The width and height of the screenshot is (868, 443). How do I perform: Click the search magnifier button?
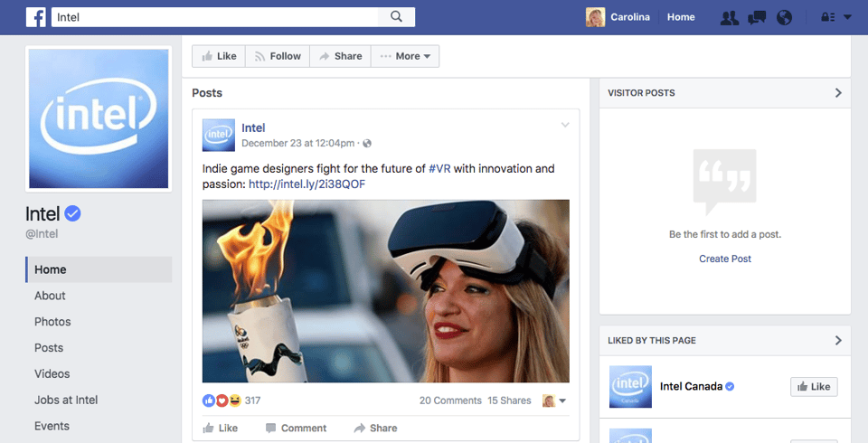tap(396, 16)
